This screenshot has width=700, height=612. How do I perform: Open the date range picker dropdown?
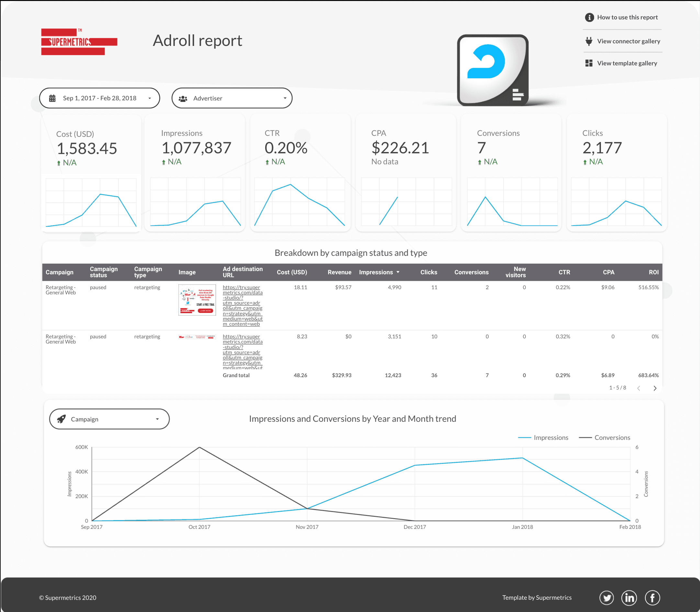tap(99, 98)
